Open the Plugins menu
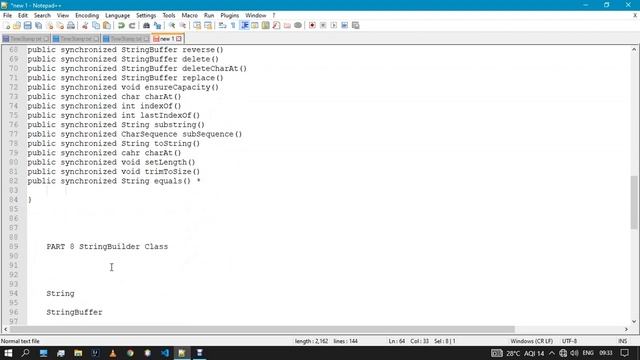 click(x=229, y=16)
